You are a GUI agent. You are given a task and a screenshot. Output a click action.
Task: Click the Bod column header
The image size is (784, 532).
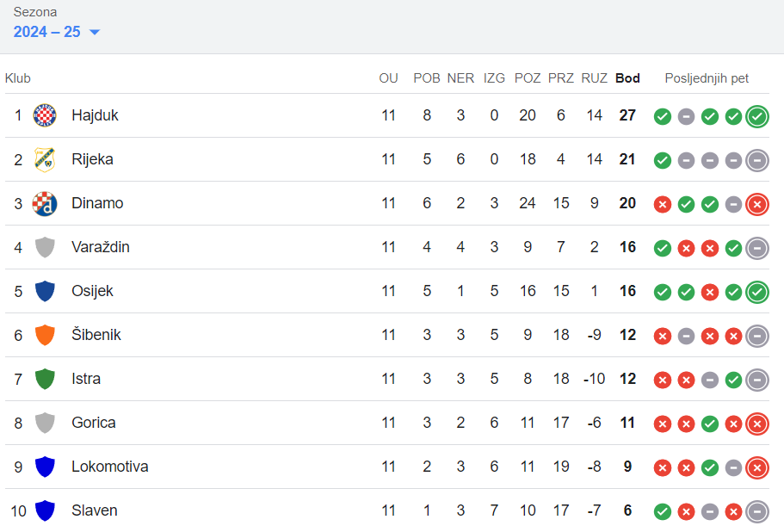(627, 78)
